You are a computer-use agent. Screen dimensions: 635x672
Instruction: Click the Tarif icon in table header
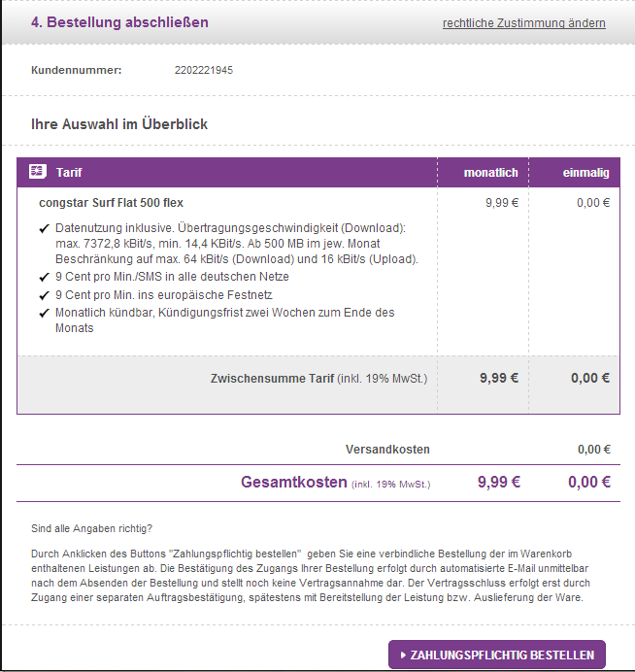pos(38,172)
